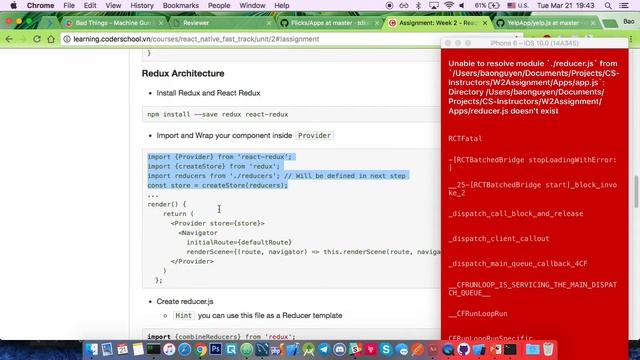The height and width of the screenshot is (360, 640).
Task: Click RCTFatal in the simulator stack trace
Action: [465, 138]
